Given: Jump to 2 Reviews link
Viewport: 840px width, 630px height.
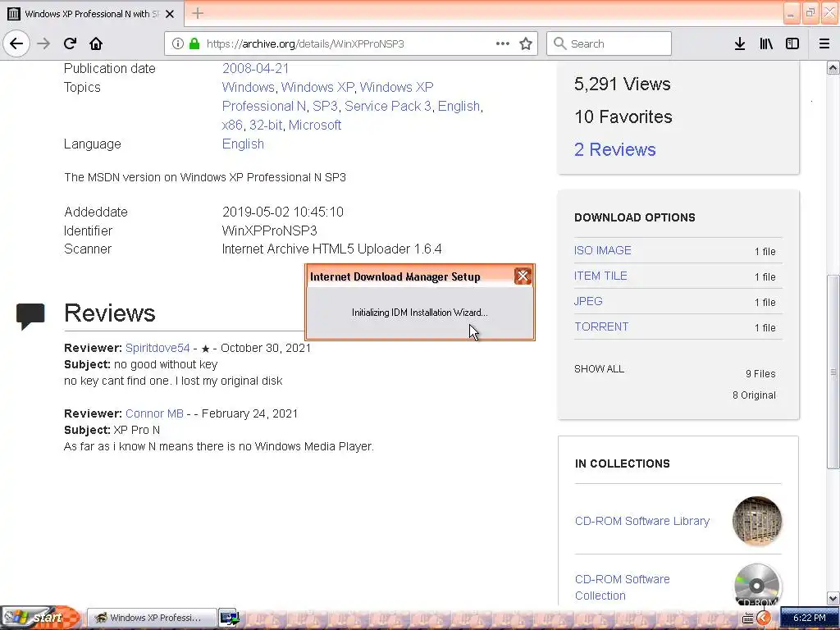Looking at the screenshot, I should [x=615, y=149].
